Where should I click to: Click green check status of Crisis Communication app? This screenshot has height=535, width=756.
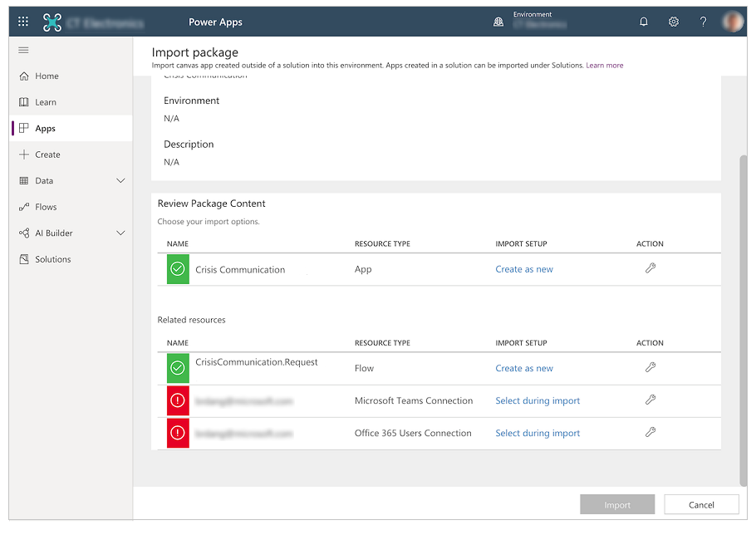coord(178,269)
